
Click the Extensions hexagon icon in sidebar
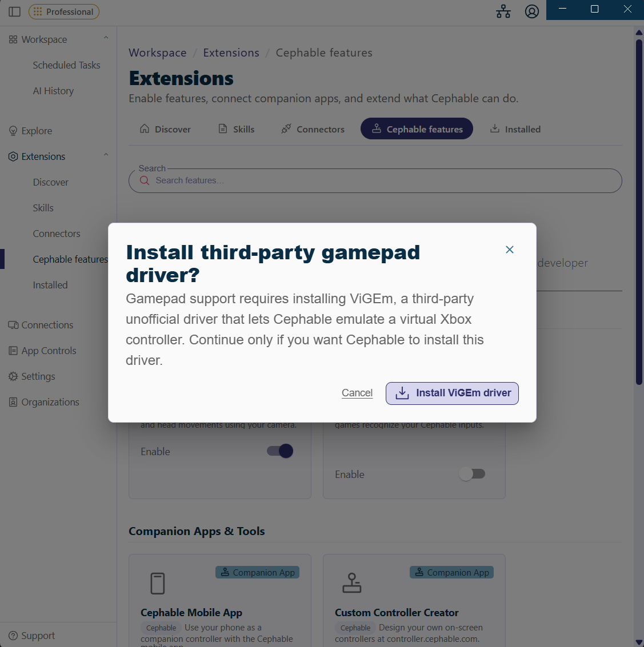(13, 156)
